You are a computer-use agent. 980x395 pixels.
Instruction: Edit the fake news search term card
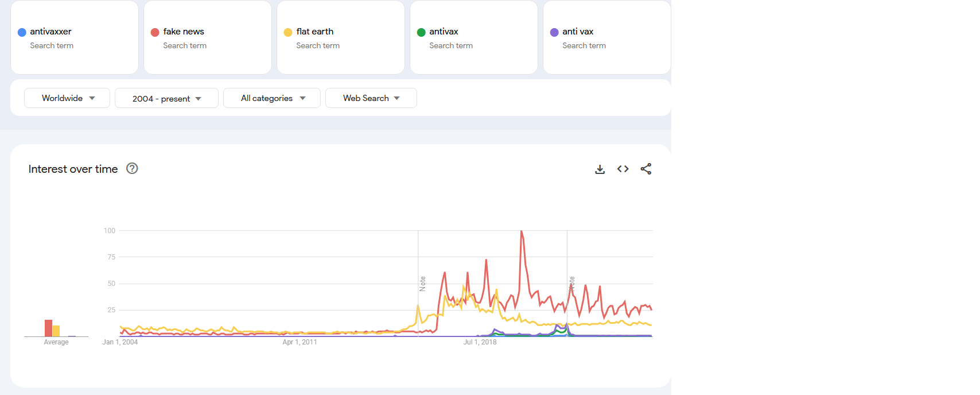point(208,37)
